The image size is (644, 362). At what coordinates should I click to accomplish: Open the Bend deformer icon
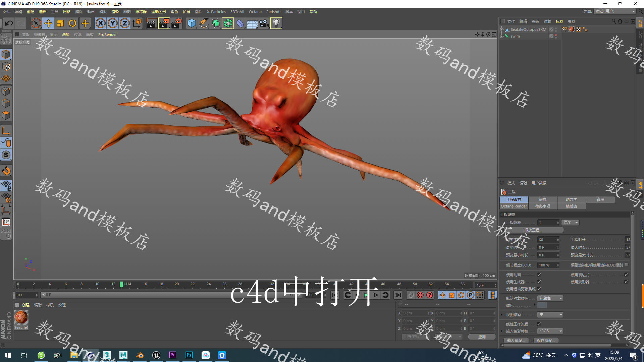(x=240, y=23)
